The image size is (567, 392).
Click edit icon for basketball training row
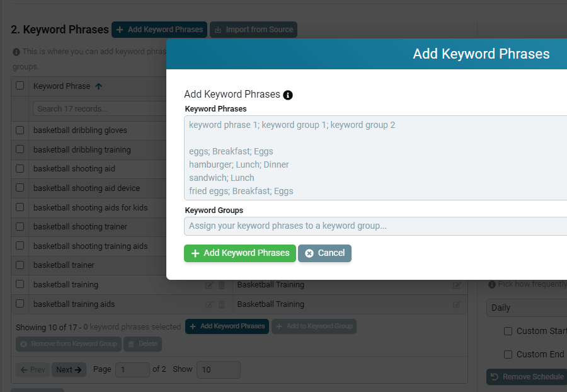click(209, 285)
